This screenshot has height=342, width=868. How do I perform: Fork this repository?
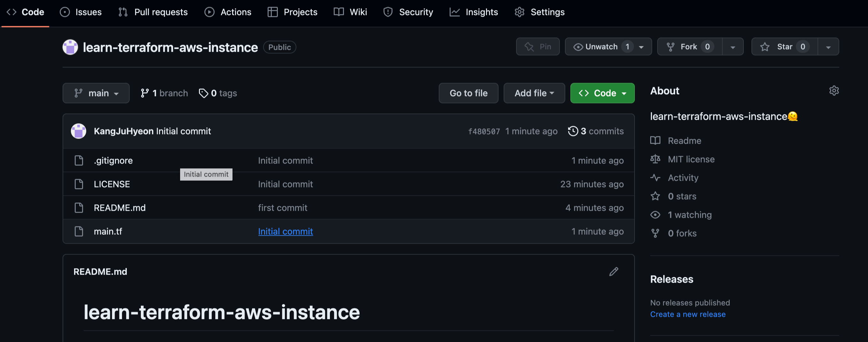pyautogui.click(x=690, y=47)
